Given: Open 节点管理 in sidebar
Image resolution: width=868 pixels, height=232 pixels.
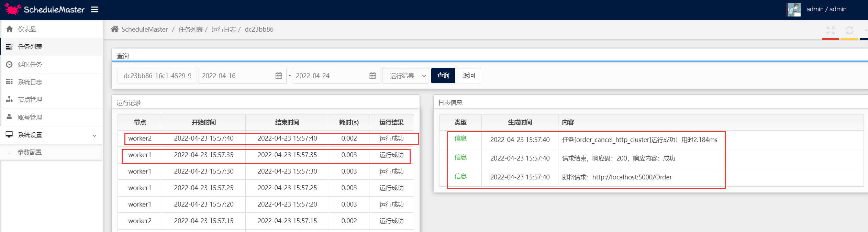Looking at the screenshot, I should 52,100.
